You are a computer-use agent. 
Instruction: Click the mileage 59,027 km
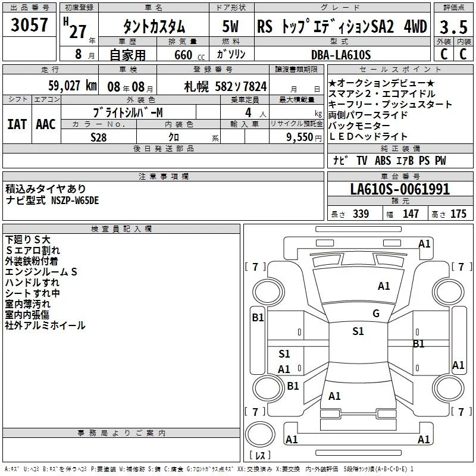coord(73,86)
